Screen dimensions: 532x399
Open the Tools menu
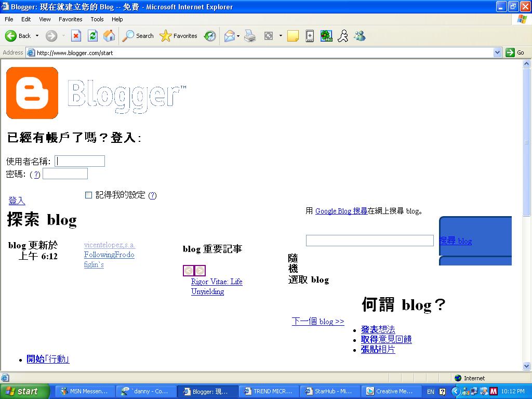(x=97, y=19)
